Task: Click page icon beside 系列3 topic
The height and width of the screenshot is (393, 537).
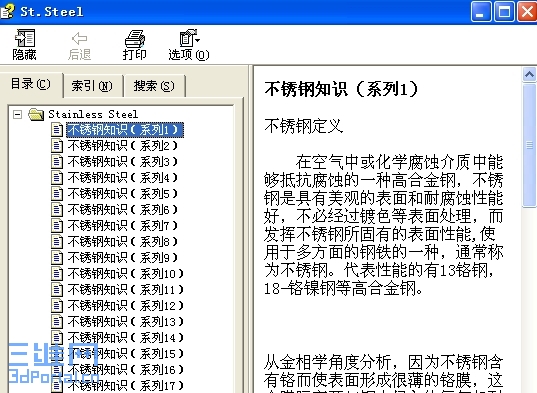Action: (57, 162)
